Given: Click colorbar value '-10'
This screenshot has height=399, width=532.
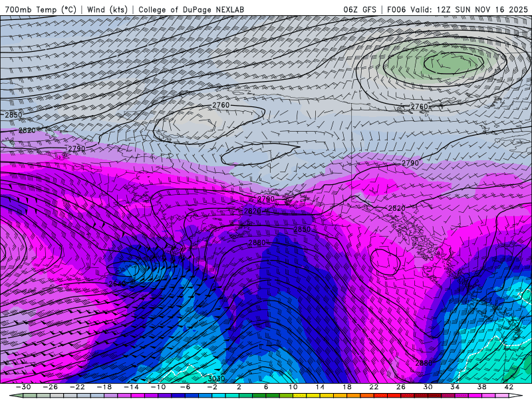Looking at the screenshot, I should (x=158, y=387).
